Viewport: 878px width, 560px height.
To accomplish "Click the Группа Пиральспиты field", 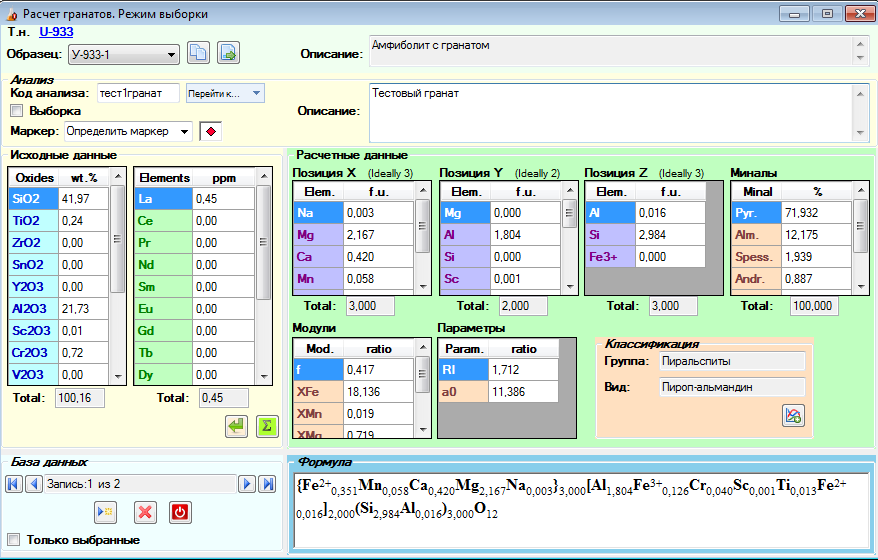I will pyautogui.click(x=732, y=362).
